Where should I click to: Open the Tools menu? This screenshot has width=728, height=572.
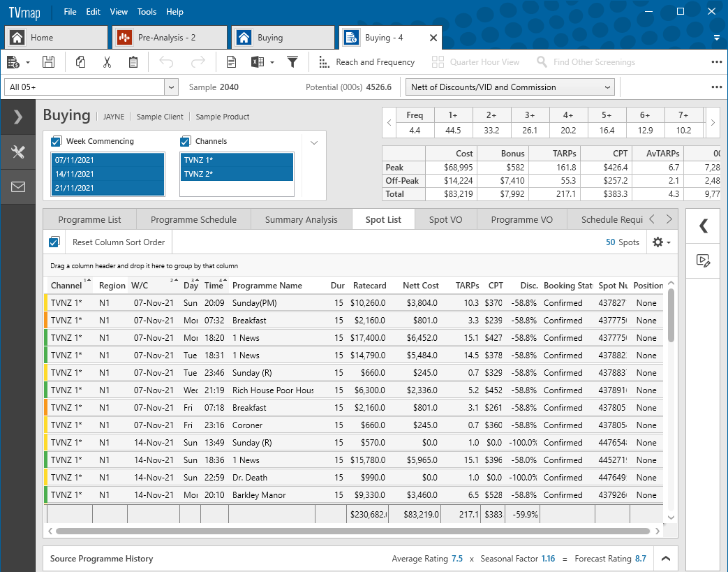click(147, 12)
